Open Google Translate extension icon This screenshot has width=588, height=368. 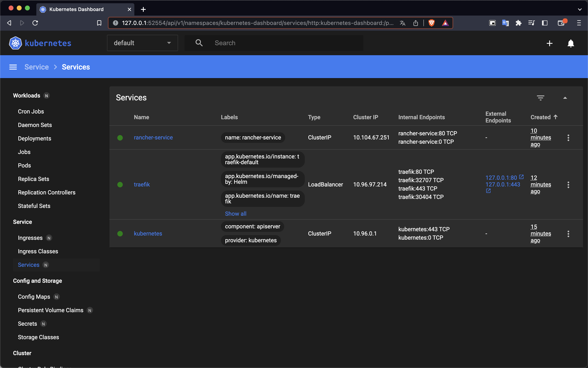click(x=505, y=23)
